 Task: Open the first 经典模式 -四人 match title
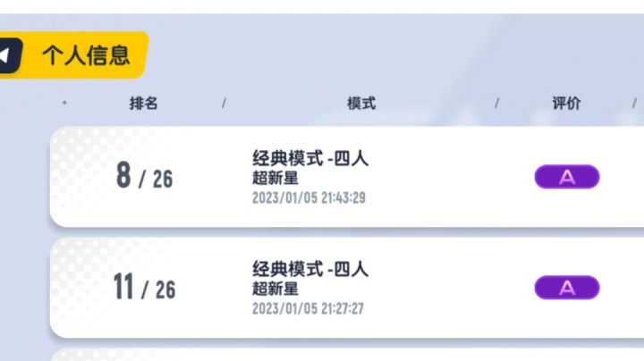coord(310,159)
